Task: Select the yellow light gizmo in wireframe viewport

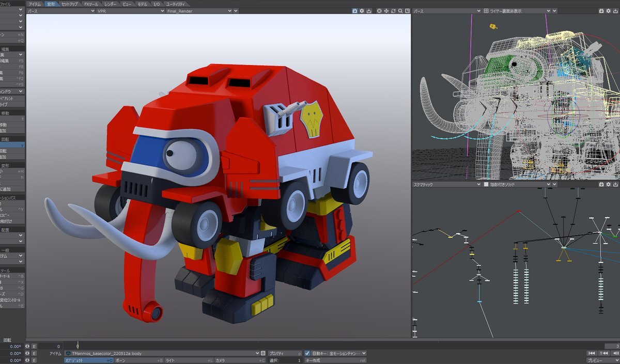Action: (493, 26)
